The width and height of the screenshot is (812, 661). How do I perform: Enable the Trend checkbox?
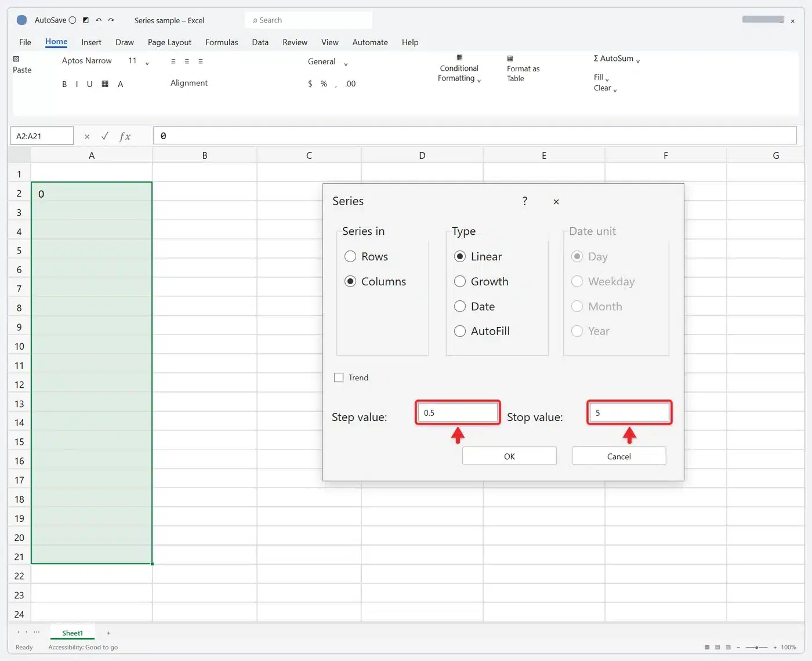(339, 377)
